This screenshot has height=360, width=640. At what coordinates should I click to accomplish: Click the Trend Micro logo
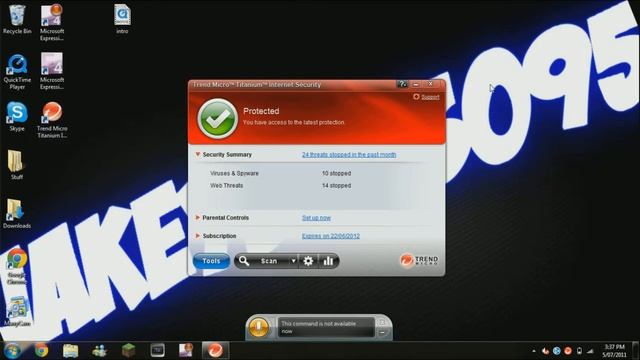coord(419,260)
